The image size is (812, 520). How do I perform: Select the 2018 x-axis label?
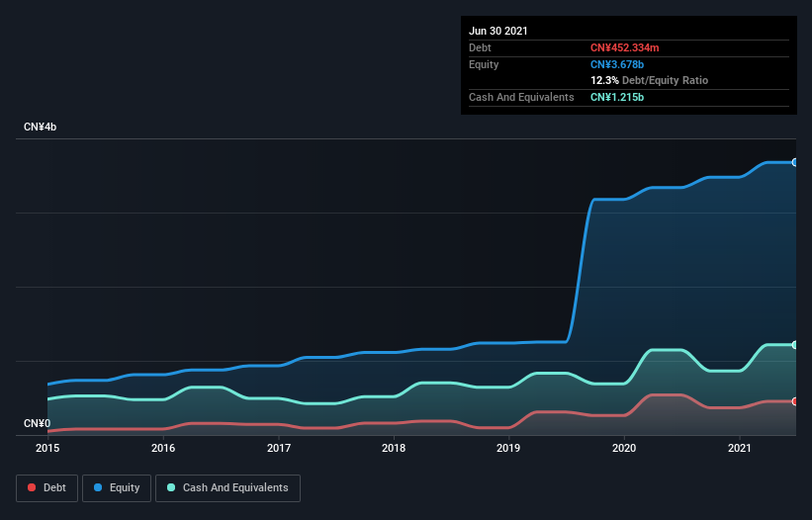point(394,448)
